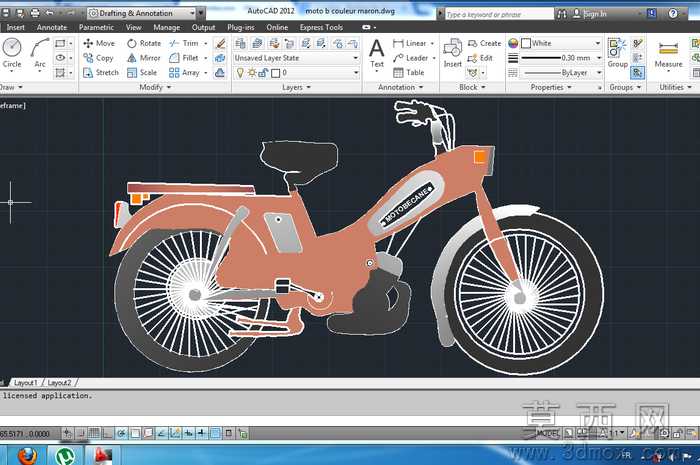This screenshot has height=465, width=700.
Task: Select the Trim tool
Action: tap(184, 43)
